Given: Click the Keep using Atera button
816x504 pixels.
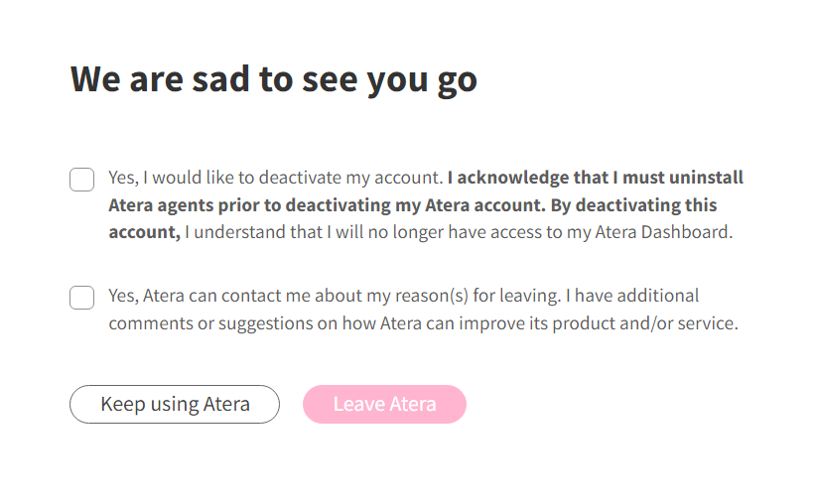Looking at the screenshot, I should click(x=175, y=404).
